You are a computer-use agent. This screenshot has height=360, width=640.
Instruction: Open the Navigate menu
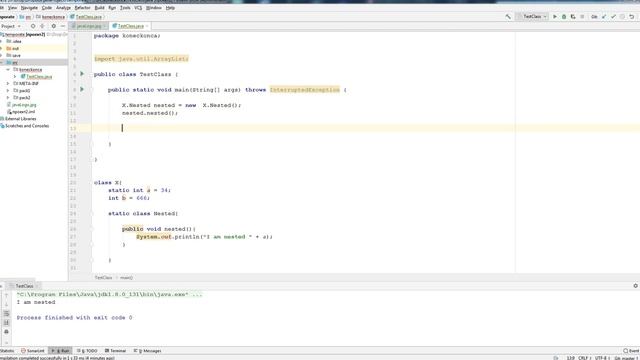[29, 8]
